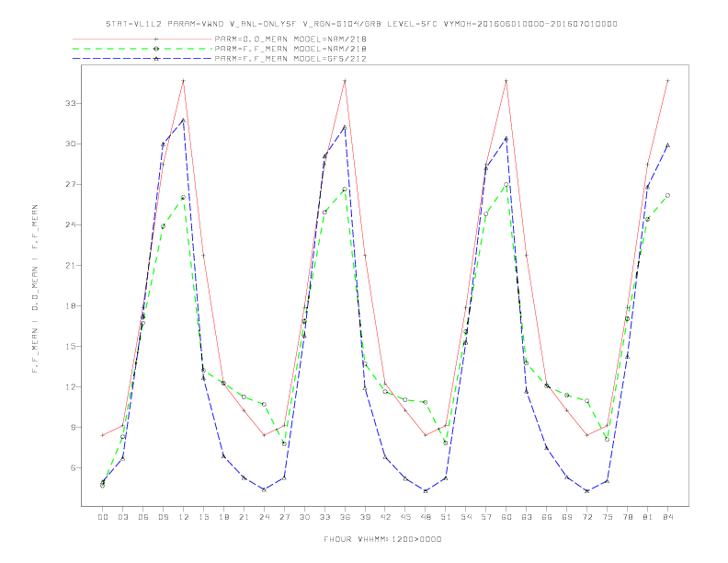Click x-axis forecast hour label 27
Image resolution: width=728 pixels, height=563 pixels.
point(284,517)
